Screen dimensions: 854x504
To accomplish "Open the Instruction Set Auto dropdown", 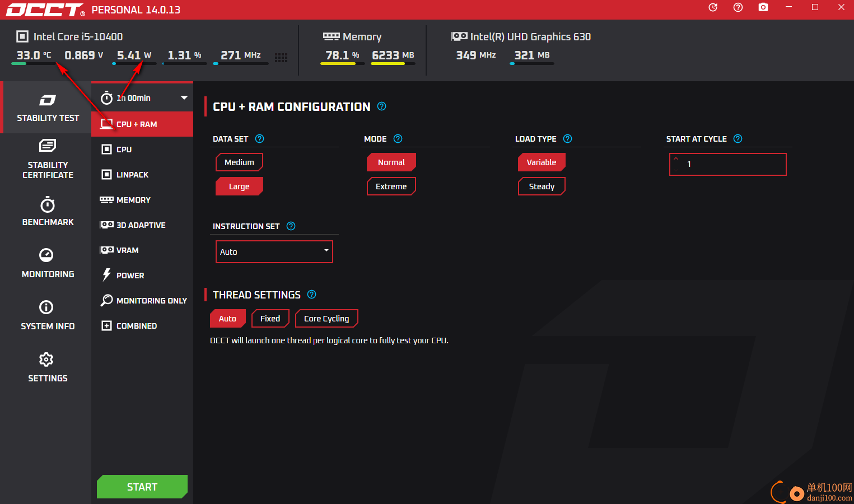I will (274, 251).
